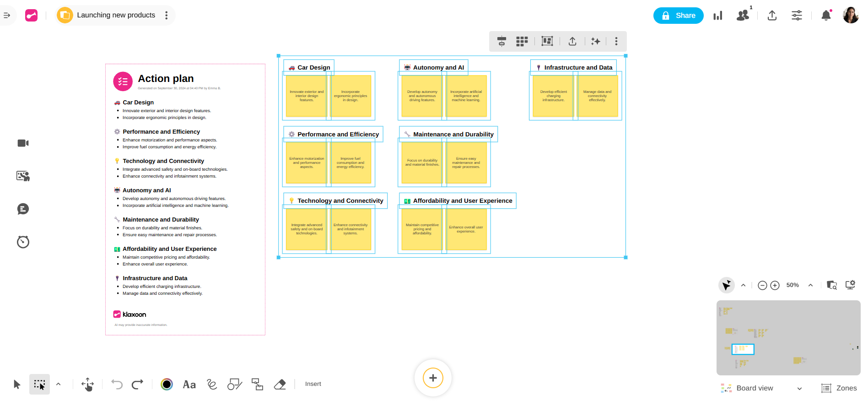Open the video conference camera icon
868x401 pixels.
point(23,143)
